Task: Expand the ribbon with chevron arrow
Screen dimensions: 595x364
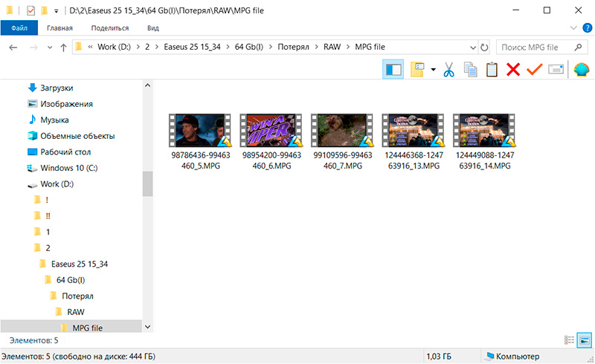Action: (x=573, y=28)
